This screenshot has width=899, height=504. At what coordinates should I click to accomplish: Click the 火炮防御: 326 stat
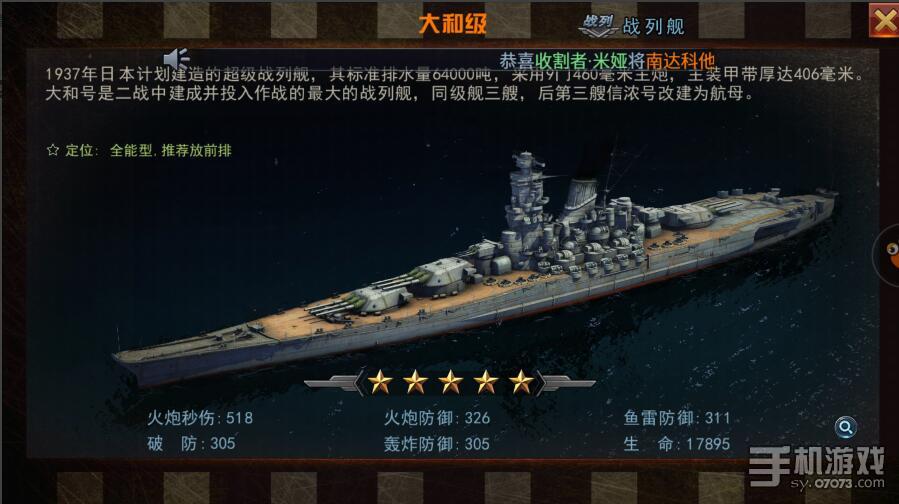(x=437, y=418)
